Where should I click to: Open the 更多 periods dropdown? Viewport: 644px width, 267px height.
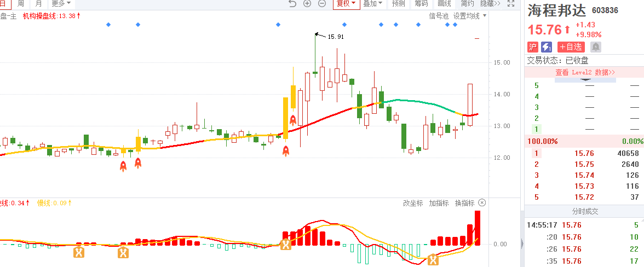click(61, 4)
